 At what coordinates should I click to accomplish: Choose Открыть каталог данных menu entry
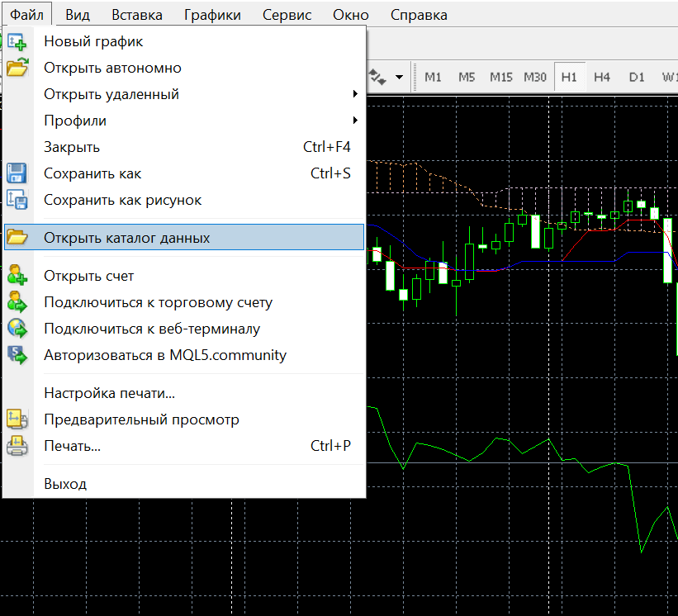[127, 238]
